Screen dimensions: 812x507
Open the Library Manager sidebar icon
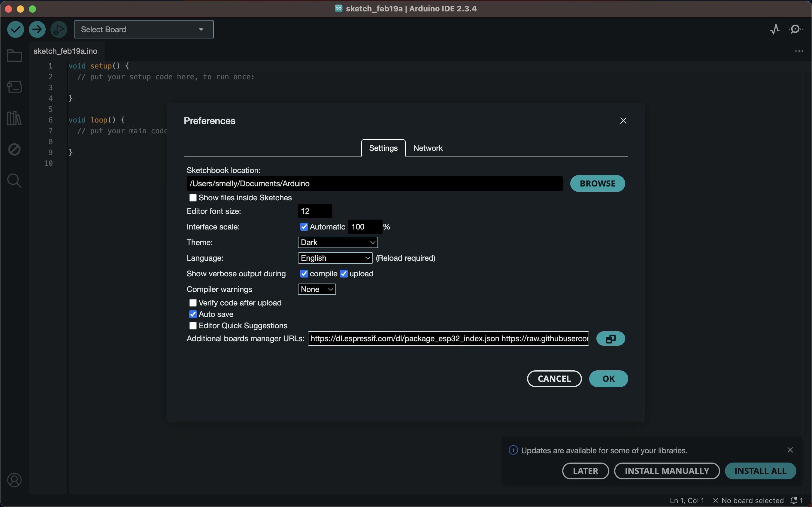[14, 118]
